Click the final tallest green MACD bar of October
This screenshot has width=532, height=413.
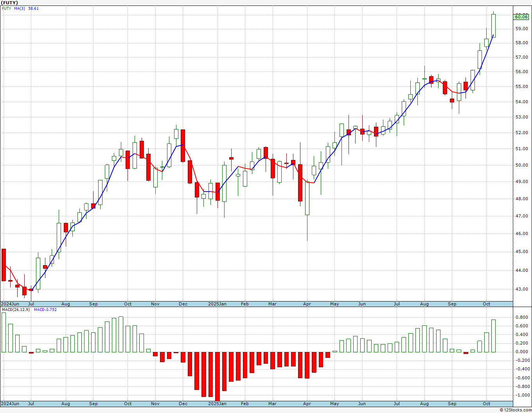[494, 336]
